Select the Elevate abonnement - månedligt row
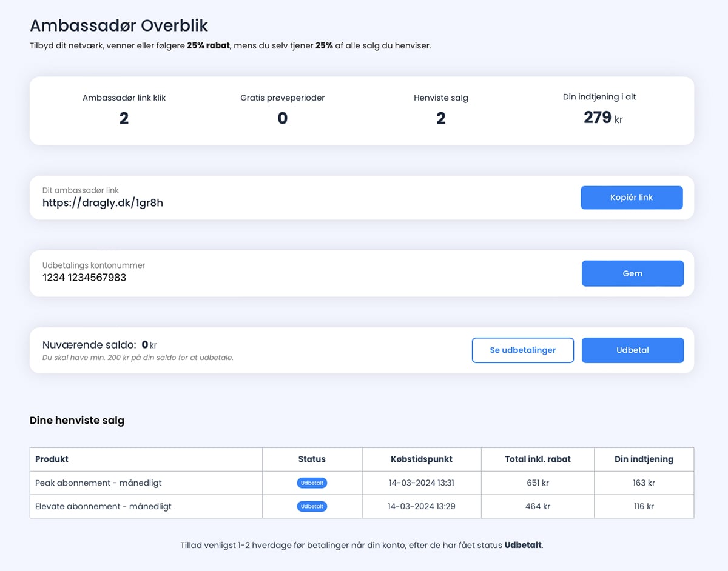 [x=103, y=506]
